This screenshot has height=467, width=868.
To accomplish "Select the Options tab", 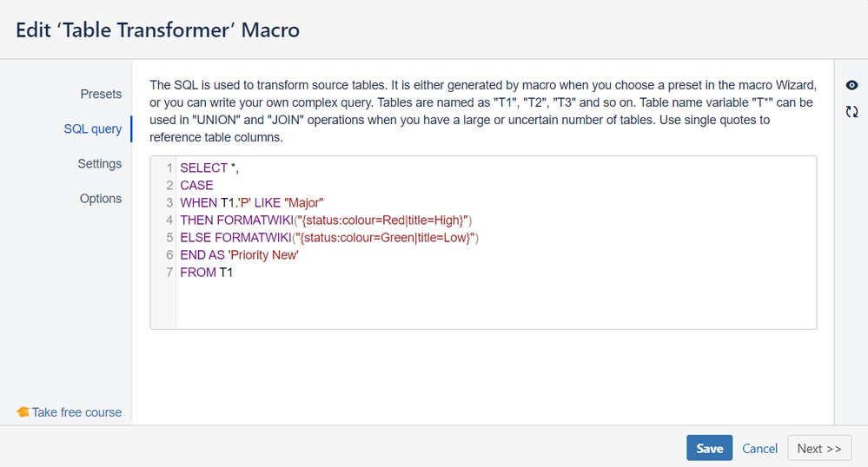I will coord(101,198).
